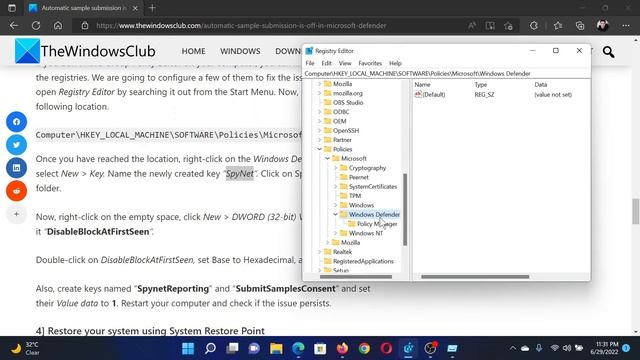Open Windows Start button
The width and height of the screenshot is (640, 360).
coord(188,349)
